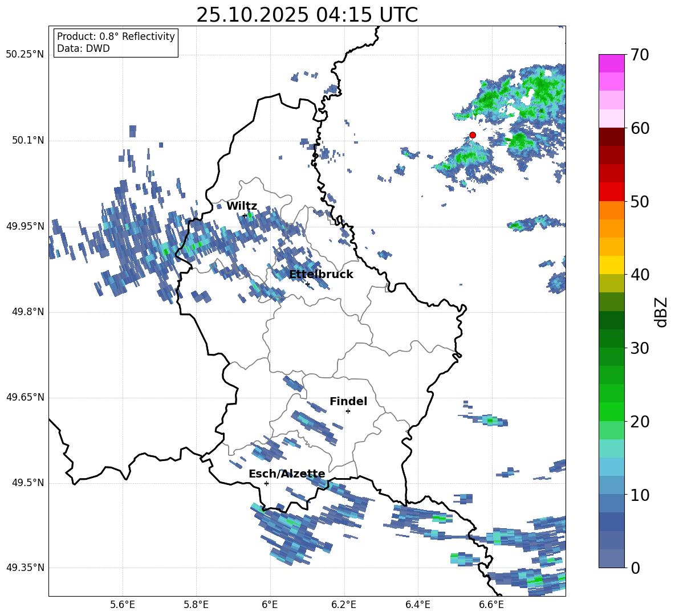Click the 20 tick label on colorbar
This screenshot has width=675, height=616.
(640, 422)
